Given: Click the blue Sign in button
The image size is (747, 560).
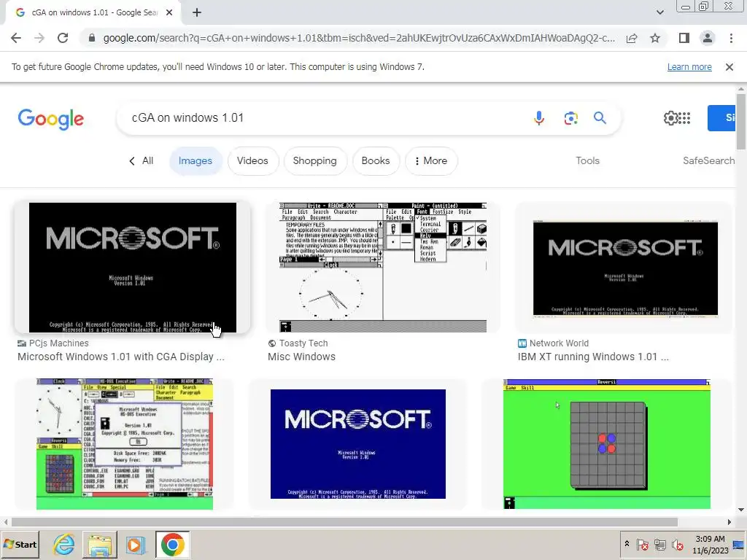Looking at the screenshot, I should click(x=722, y=117).
